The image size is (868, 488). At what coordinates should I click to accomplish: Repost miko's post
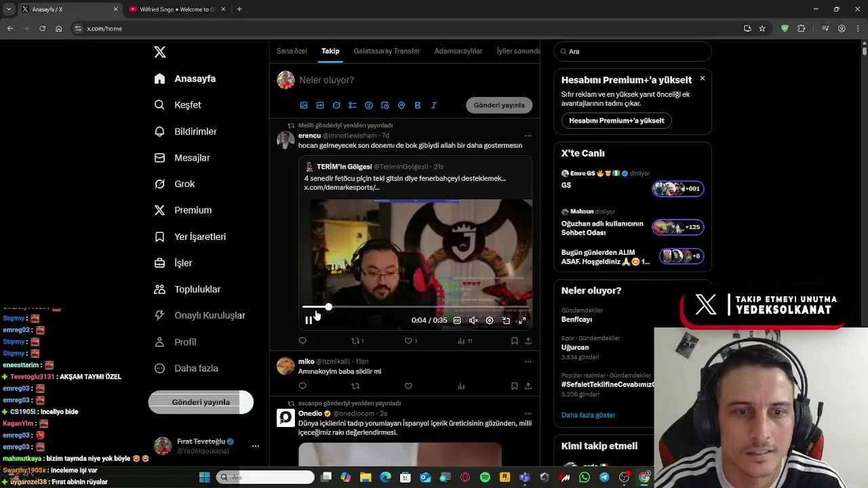[x=355, y=386]
